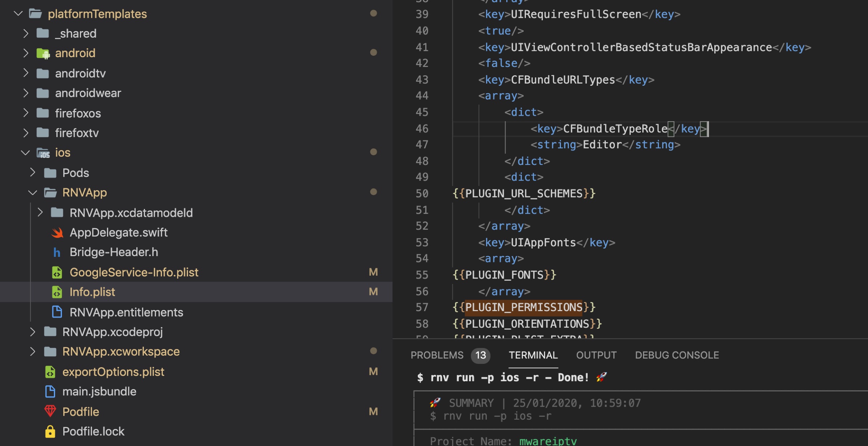Click the Android robot folder icon
This screenshot has width=868, height=446.
43,53
